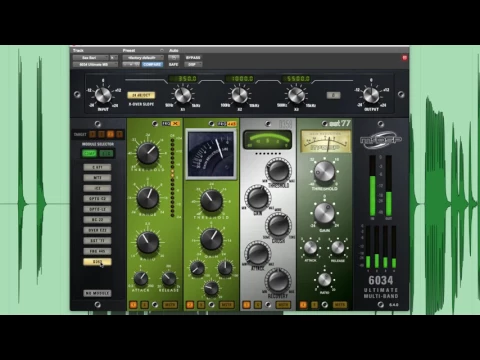Click D359 ATTACK knob in band 3
This screenshot has width=480, height=360.
[x=257, y=253]
